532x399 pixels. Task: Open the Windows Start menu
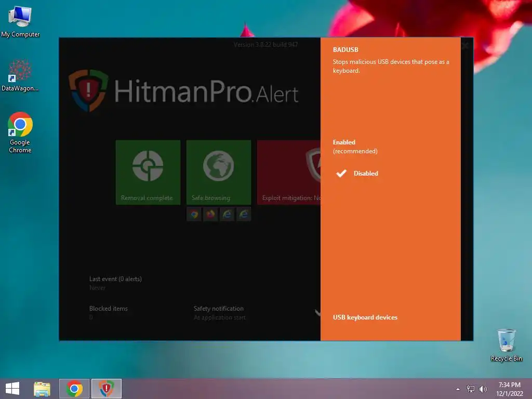(x=12, y=389)
